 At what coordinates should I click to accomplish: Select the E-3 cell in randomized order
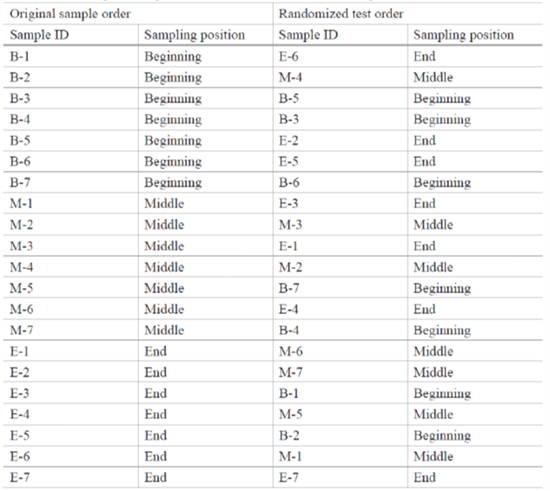pyautogui.click(x=340, y=203)
